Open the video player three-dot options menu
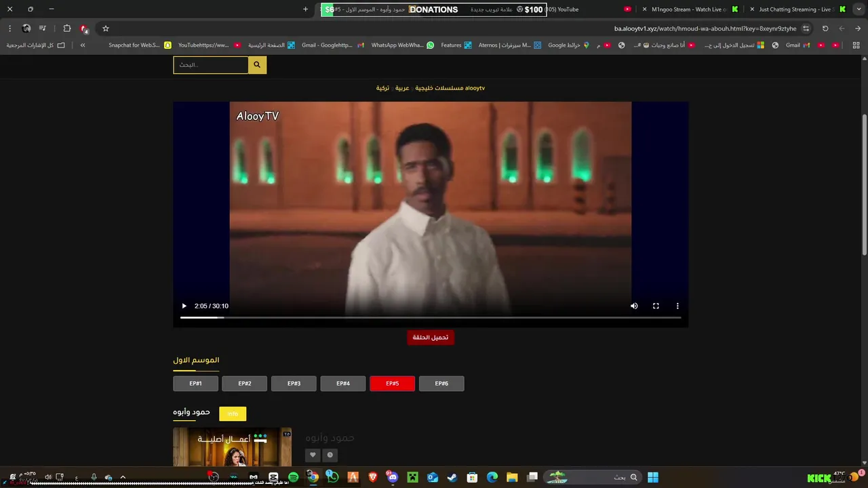The height and width of the screenshot is (488, 868). pos(677,306)
